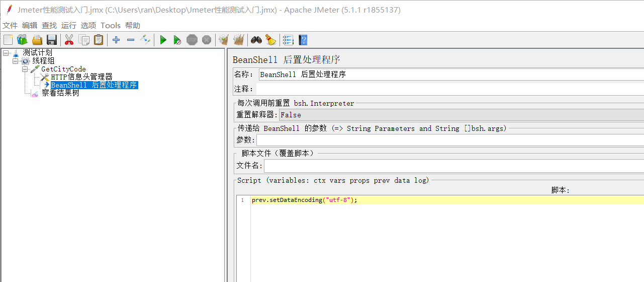This screenshot has height=282, width=644.
Task: Collapse the 测试计划 tree node
Action: 6,53
